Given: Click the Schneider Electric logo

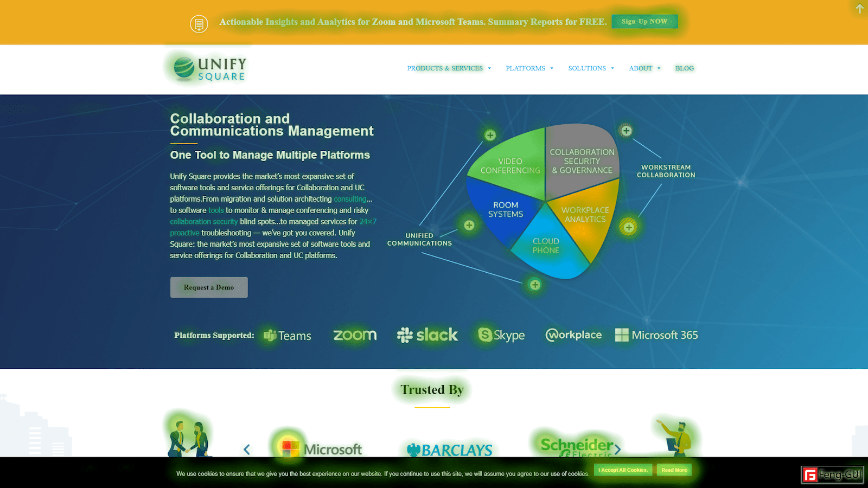Looking at the screenshot, I should (577, 447).
